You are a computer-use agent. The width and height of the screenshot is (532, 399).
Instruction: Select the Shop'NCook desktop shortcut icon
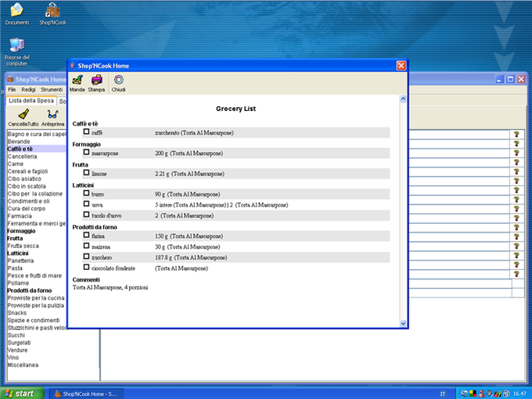pos(52,14)
